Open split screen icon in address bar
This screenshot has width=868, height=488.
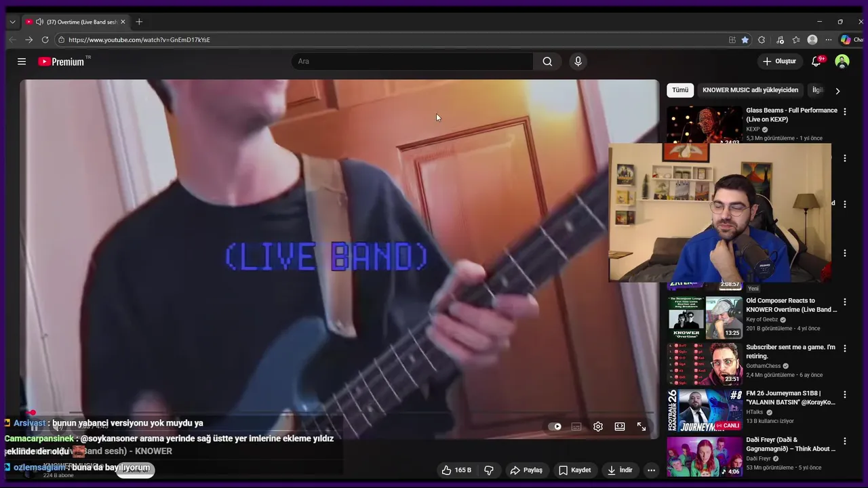pos(732,40)
